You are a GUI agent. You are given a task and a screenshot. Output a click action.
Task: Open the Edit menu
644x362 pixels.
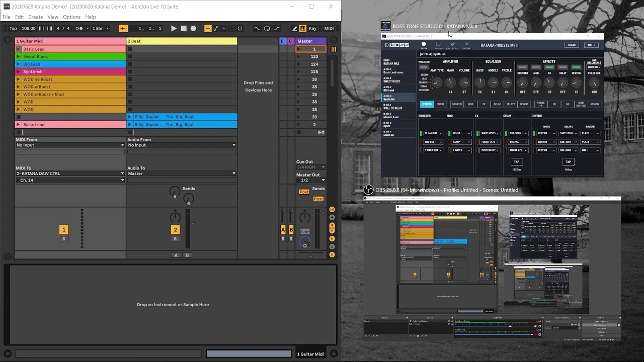pyautogui.click(x=19, y=17)
